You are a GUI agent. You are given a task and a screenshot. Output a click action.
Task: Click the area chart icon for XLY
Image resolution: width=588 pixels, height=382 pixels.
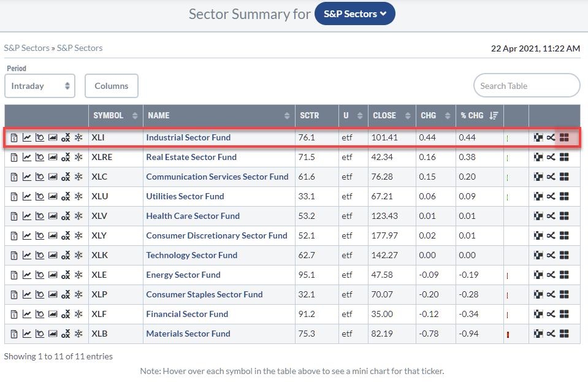[53, 236]
